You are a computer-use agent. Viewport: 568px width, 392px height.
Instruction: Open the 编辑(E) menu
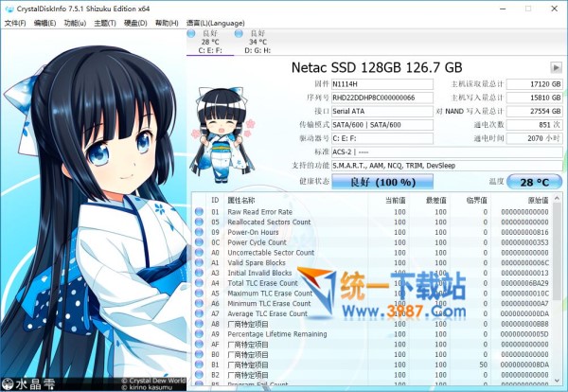pos(44,23)
